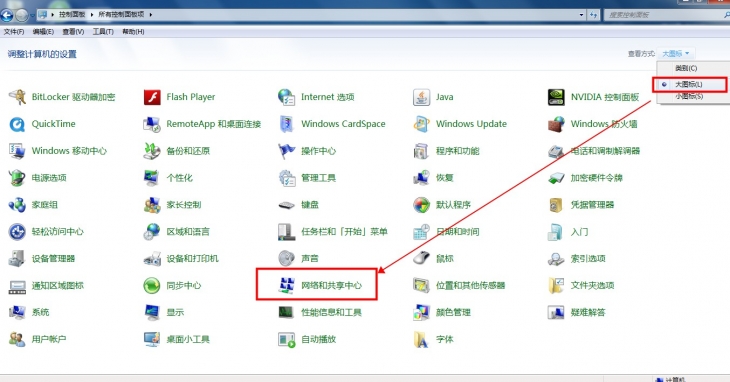
Task: Expand arrow after 所有控制面板项 breadcrumb
Action: click(151, 15)
